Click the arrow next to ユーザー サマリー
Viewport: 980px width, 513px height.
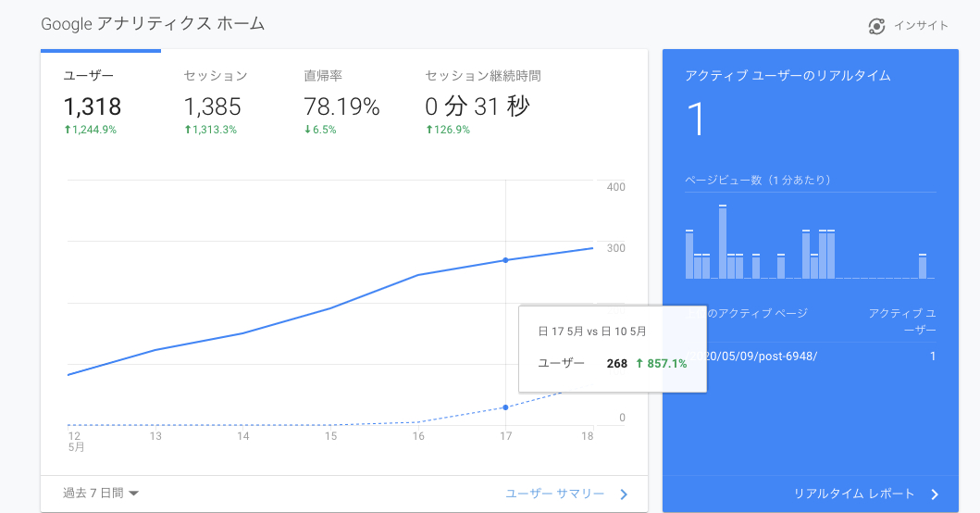(624, 494)
